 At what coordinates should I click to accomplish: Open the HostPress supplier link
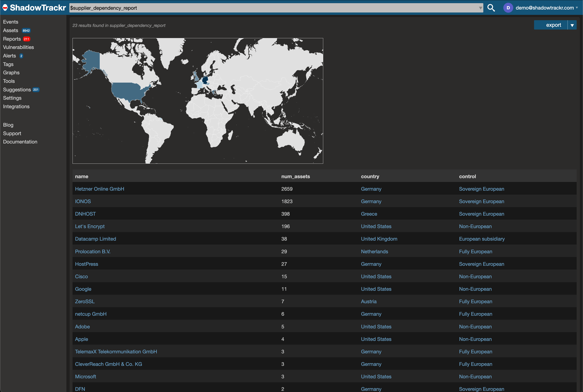(x=87, y=264)
